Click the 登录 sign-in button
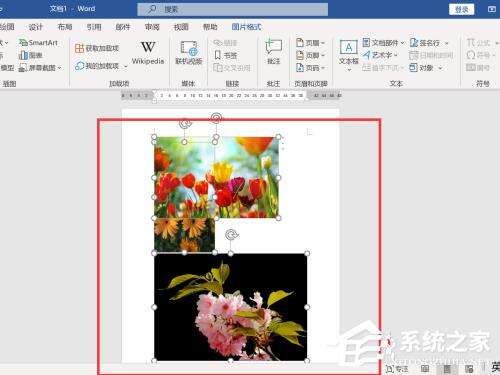 point(461,9)
